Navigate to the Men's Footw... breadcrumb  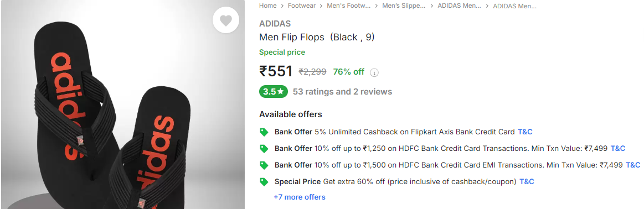pyautogui.click(x=349, y=6)
